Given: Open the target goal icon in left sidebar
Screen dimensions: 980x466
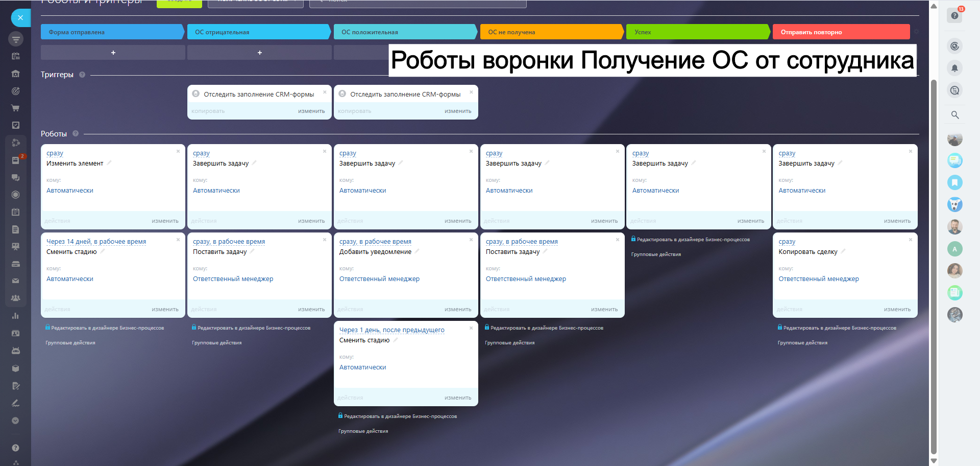Looking at the screenshot, I should click(x=16, y=91).
